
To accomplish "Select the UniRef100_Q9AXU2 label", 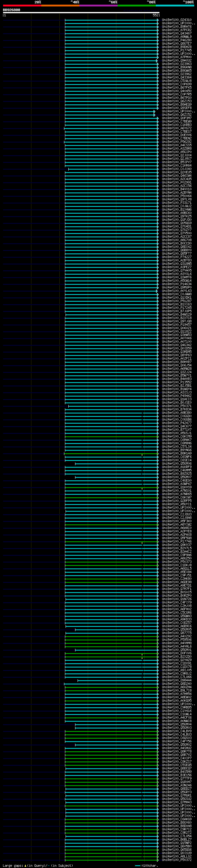I will [177, 61].
